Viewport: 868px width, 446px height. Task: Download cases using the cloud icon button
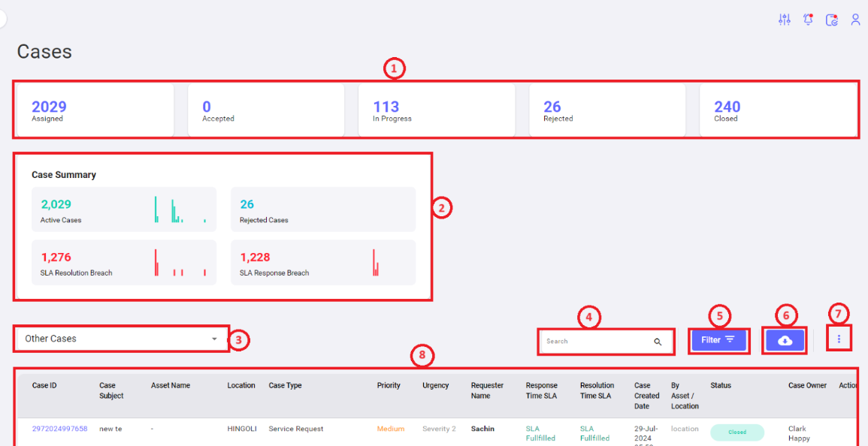pyautogui.click(x=785, y=340)
